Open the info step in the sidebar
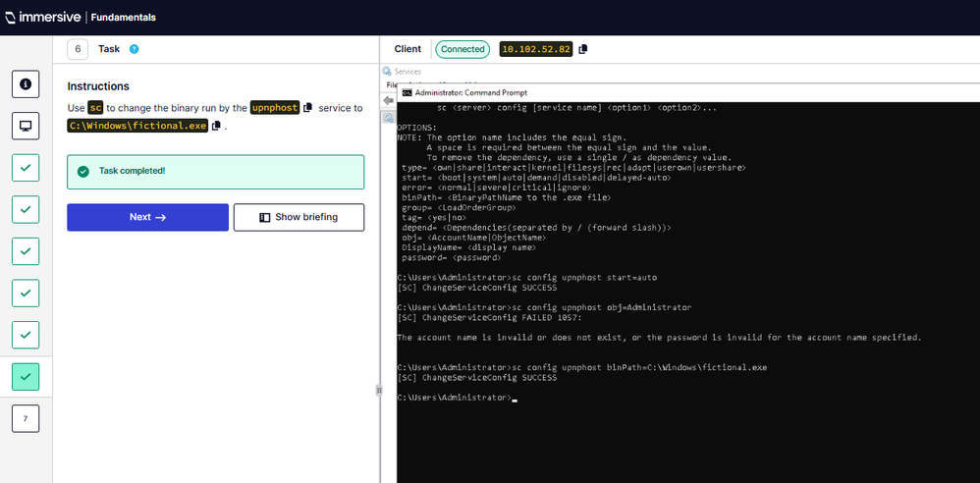The image size is (980, 483). click(26, 84)
